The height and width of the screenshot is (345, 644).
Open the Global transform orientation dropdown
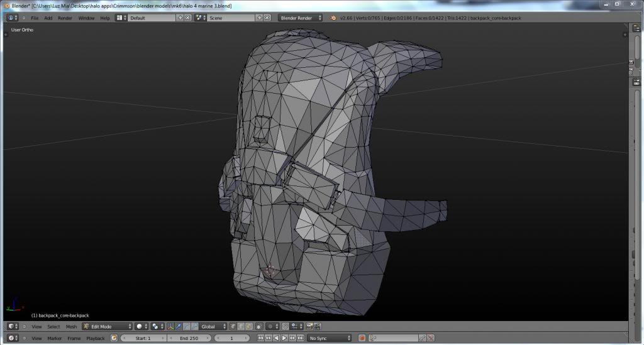tap(213, 327)
